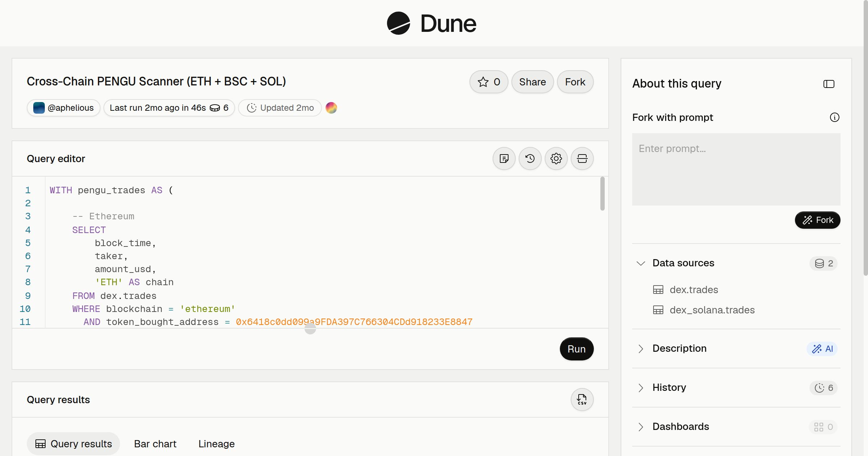The image size is (868, 456).
Task: Collapse the Data sources section
Action: (x=641, y=263)
